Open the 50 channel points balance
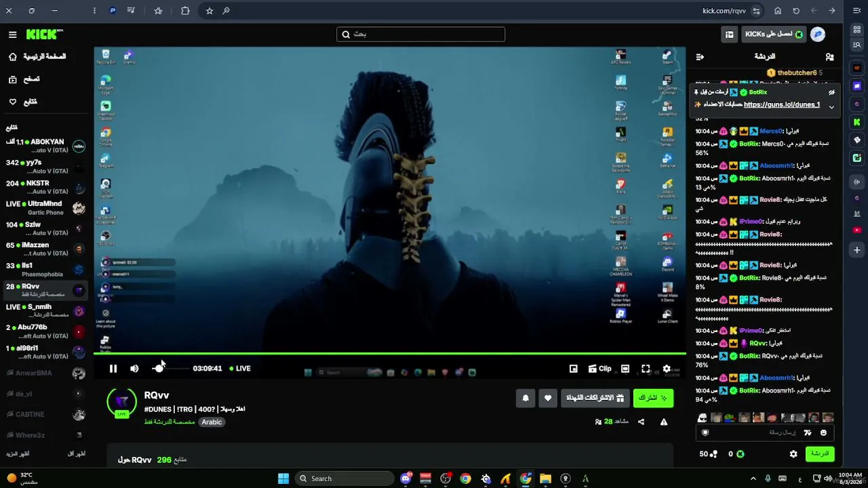The height and width of the screenshot is (488, 868). tap(709, 454)
